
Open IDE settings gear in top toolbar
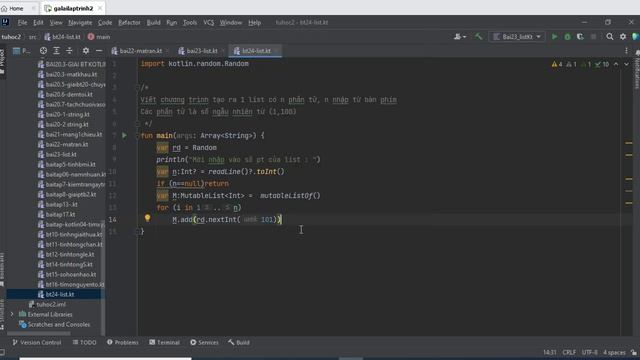pos(623,37)
